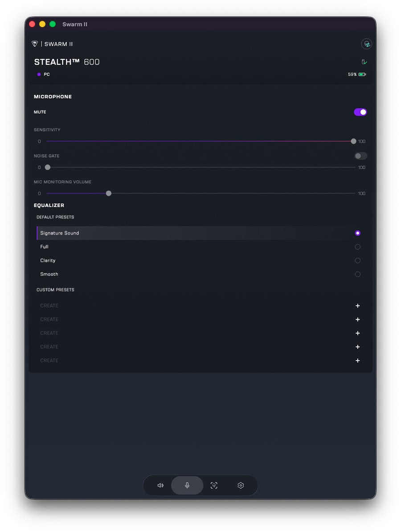
Task: Maximize the Swarm II window with green button
Action: [53, 24]
